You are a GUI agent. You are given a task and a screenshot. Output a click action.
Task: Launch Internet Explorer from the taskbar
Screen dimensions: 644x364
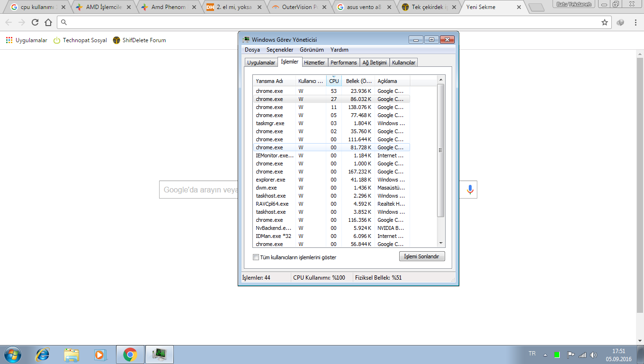coord(43,355)
